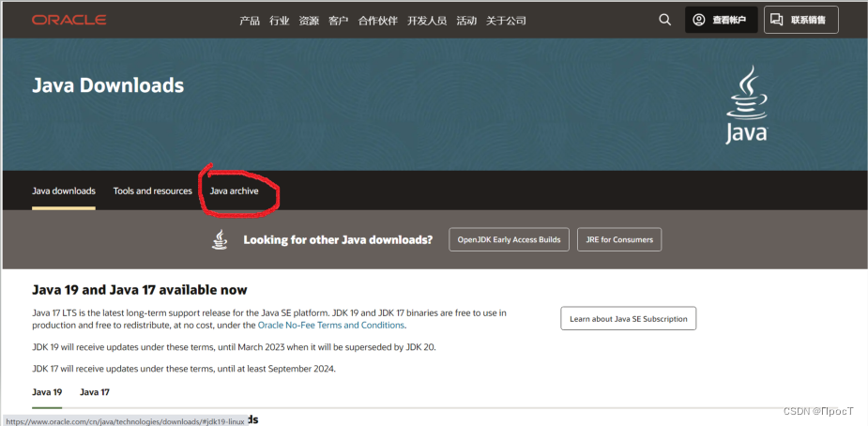Image resolution: width=868 pixels, height=426 pixels.
Task: Click 'Java 19 and Java 17 available now' heading
Action: click(140, 290)
